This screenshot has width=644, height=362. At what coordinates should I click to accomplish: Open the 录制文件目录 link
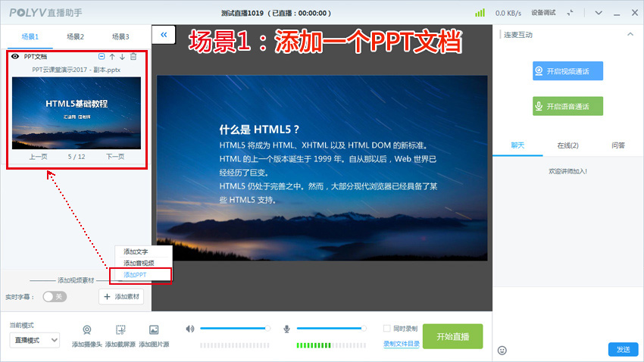pyautogui.click(x=401, y=344)
